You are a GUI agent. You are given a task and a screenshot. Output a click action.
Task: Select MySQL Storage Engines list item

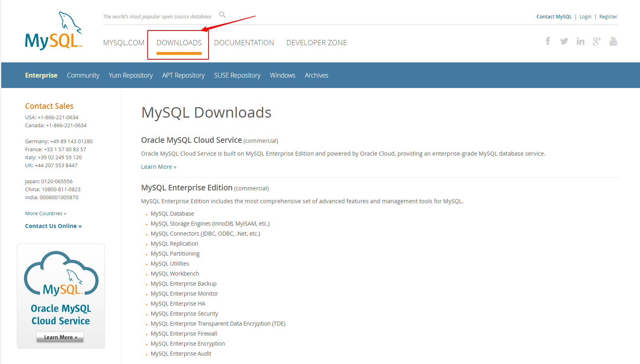coord(210,224)
